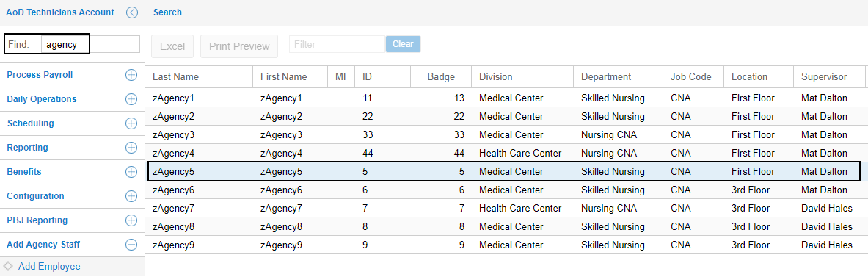Screen dimensions: 868x277
Task: Expand the Process Payroll section
Action: click(131, 75)
